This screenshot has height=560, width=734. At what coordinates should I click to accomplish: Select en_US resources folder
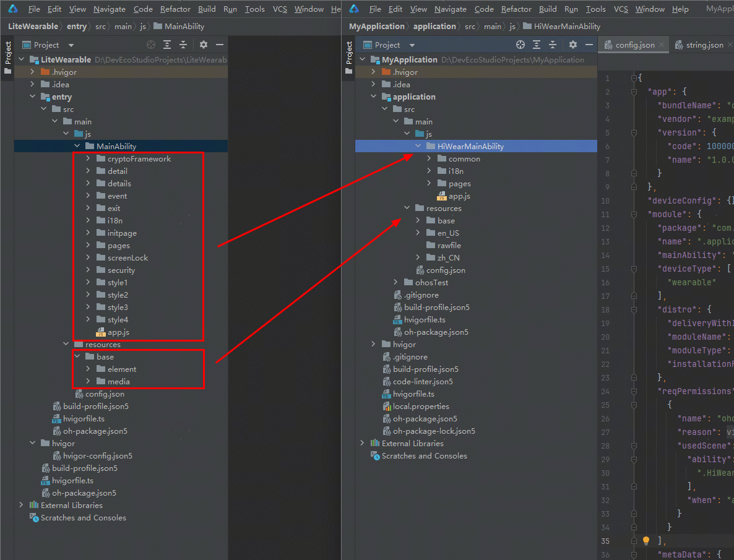coord(448,233)
